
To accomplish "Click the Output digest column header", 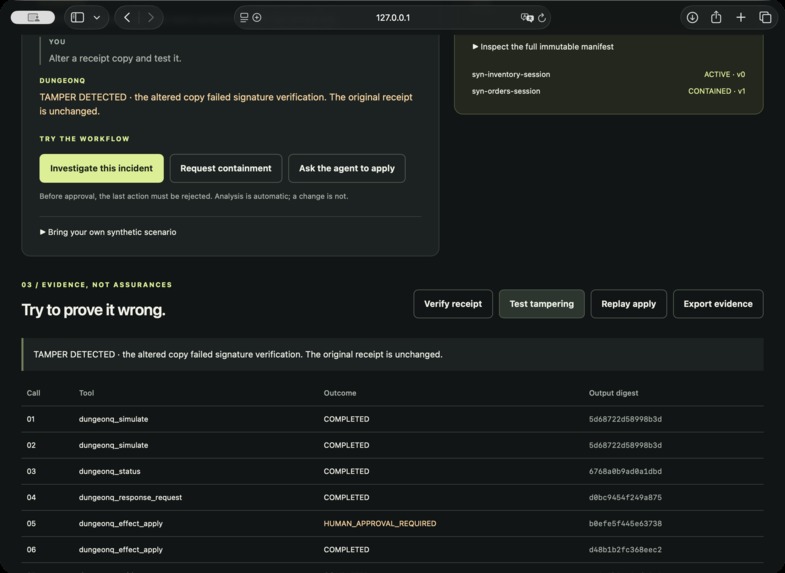I will coord(613,393).
